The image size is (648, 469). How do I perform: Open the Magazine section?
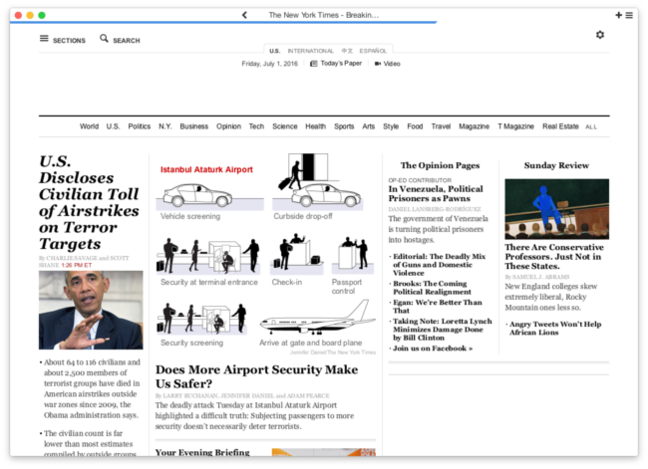pos(474,126)
